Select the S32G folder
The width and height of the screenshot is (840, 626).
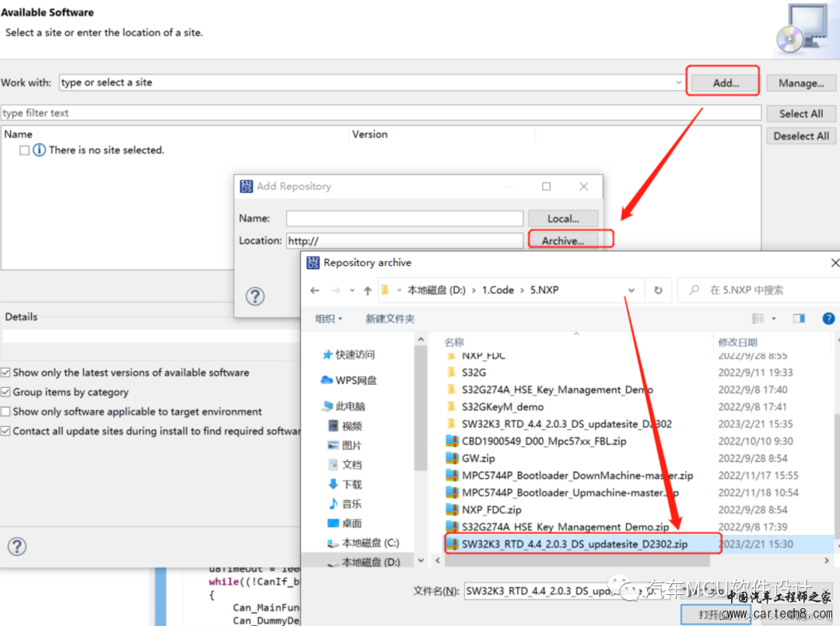[x=474, y=372]
